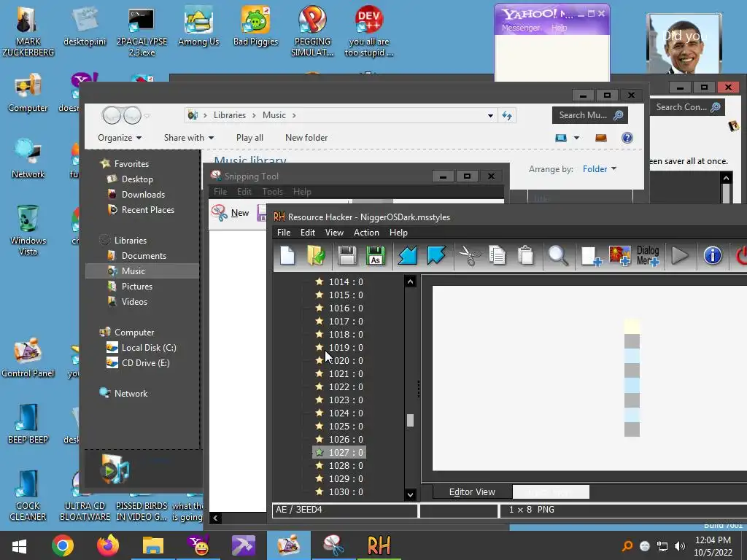Select Local Disk (C:) in navigation pane

pyautogui.click(x=148, y=348)
